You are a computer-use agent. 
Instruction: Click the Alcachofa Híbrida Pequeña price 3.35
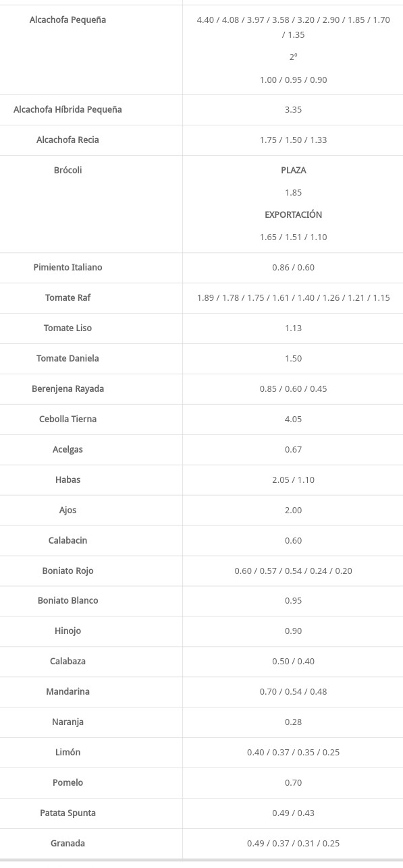293,109
